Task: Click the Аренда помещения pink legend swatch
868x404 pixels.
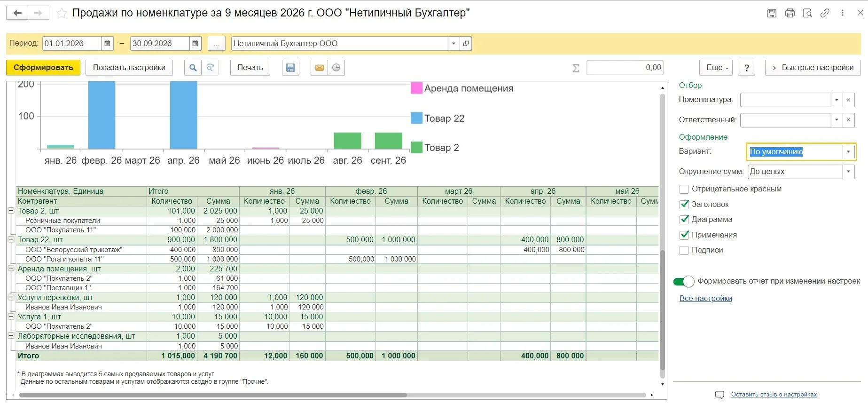Action: [x=416, y=88]
